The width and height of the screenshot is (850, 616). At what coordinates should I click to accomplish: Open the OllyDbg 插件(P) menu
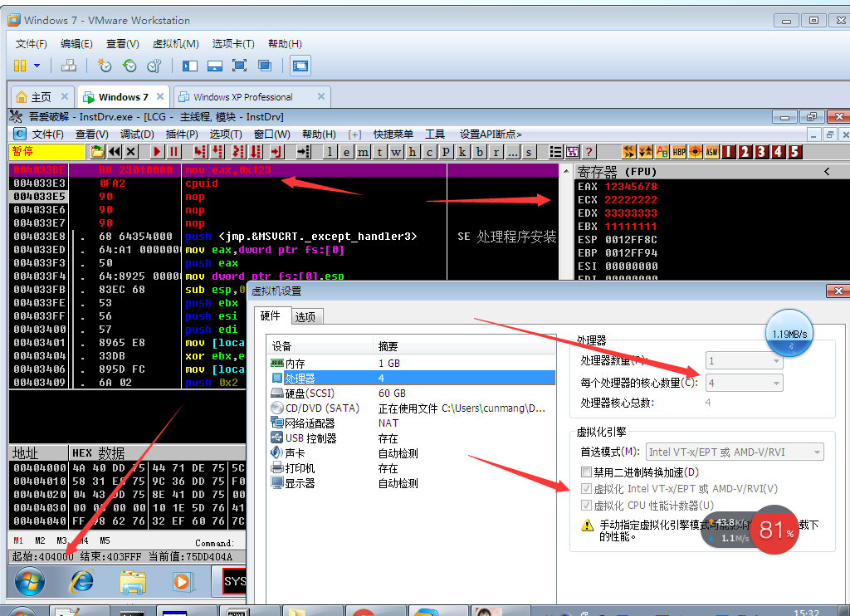[x=182, y=134]
